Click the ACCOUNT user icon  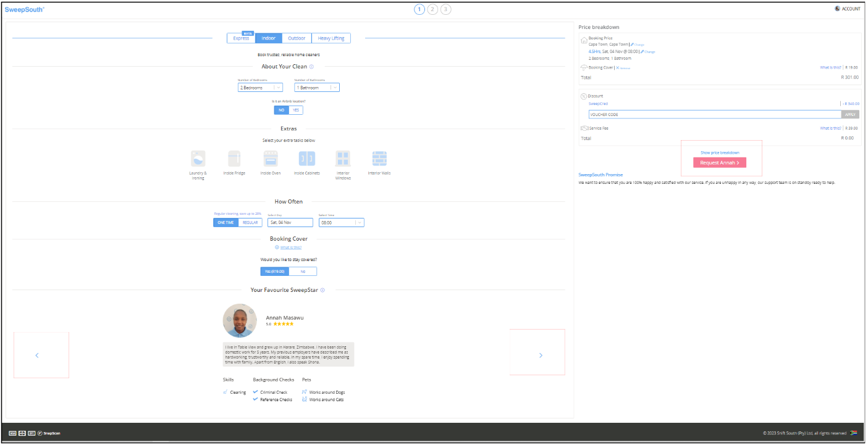(837, 9)
